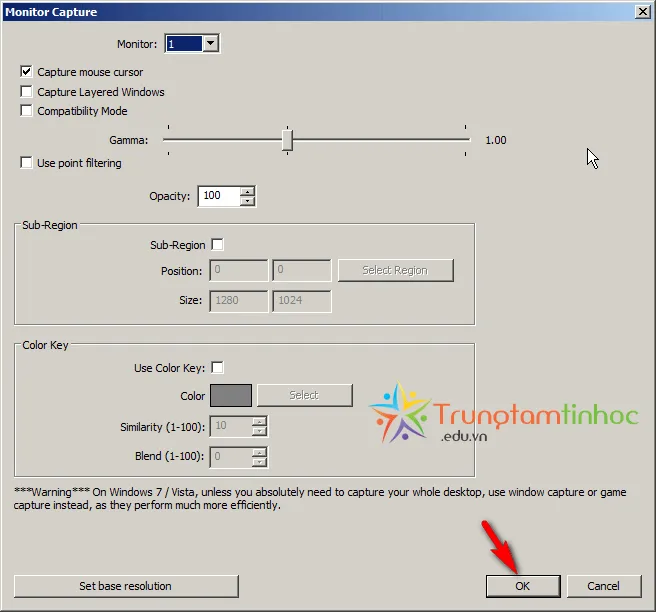Increase Opacity with the up arrow

248,191
